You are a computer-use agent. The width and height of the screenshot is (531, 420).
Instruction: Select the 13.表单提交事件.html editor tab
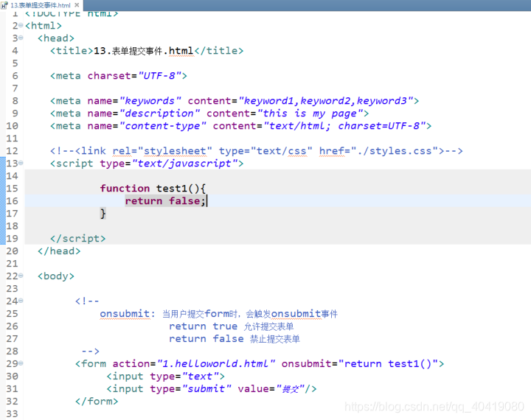[41, 5]
